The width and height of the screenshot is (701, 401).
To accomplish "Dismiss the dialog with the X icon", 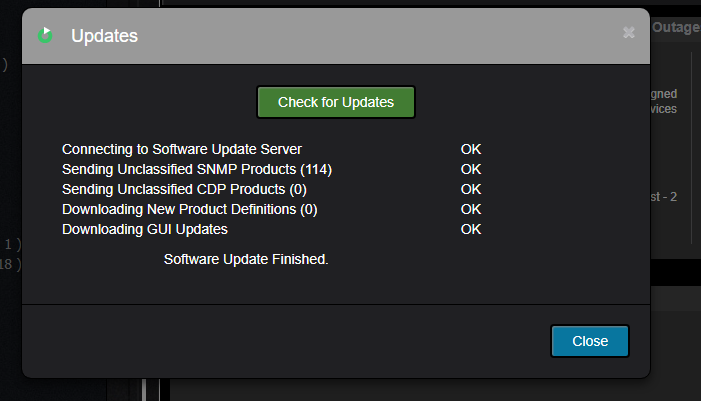I will tap(629, 33).
